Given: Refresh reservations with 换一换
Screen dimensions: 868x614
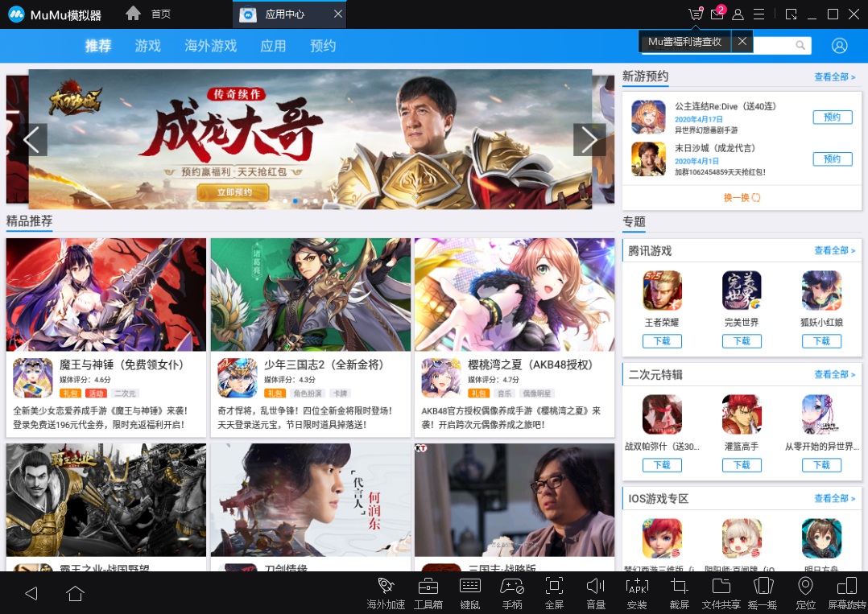Looking at the screenshot, I should pos(742,196).
